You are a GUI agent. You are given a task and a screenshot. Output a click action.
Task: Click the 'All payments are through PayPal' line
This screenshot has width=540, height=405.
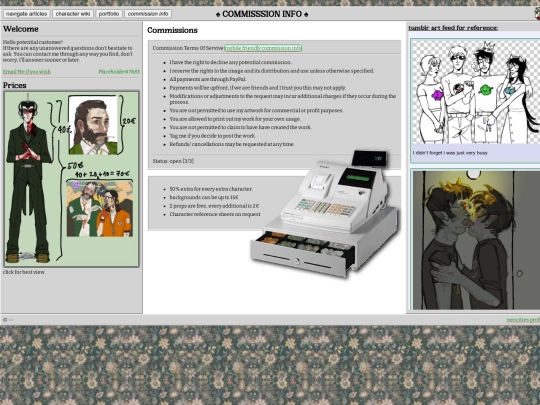(208, 79)
